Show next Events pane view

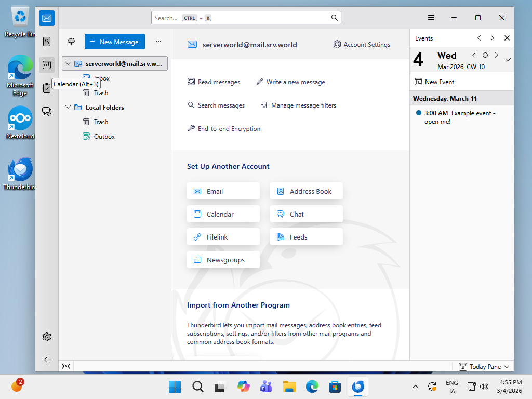(493, 38)
